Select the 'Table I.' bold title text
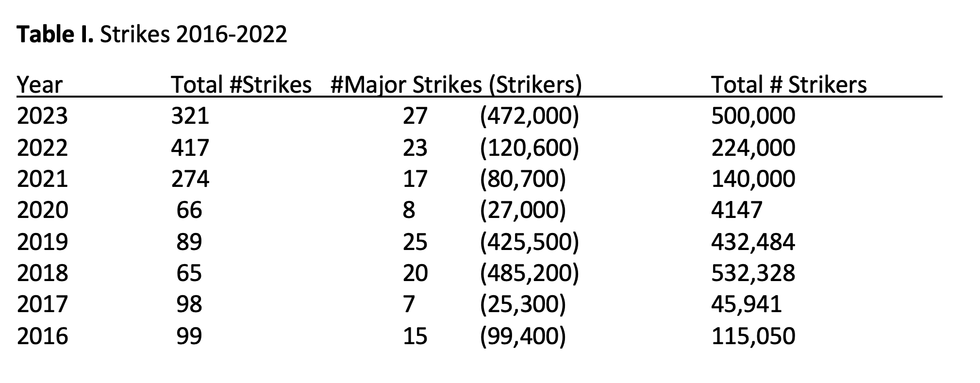Image resolution: width=980 pixels, height=383 pixels. point(55,34)
